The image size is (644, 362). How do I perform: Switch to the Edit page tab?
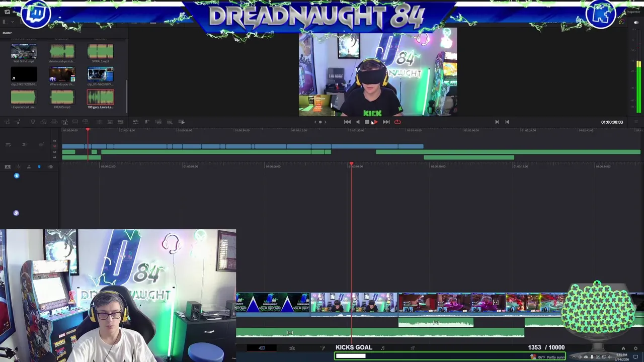click(x=292, y=348)
